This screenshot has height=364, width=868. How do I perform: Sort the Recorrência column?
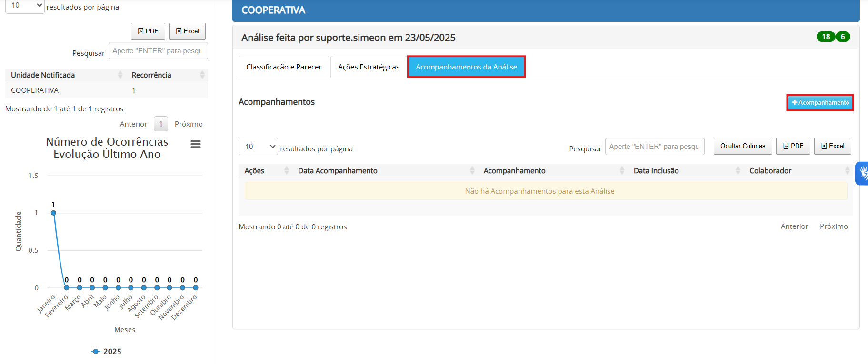pos(202,75)
